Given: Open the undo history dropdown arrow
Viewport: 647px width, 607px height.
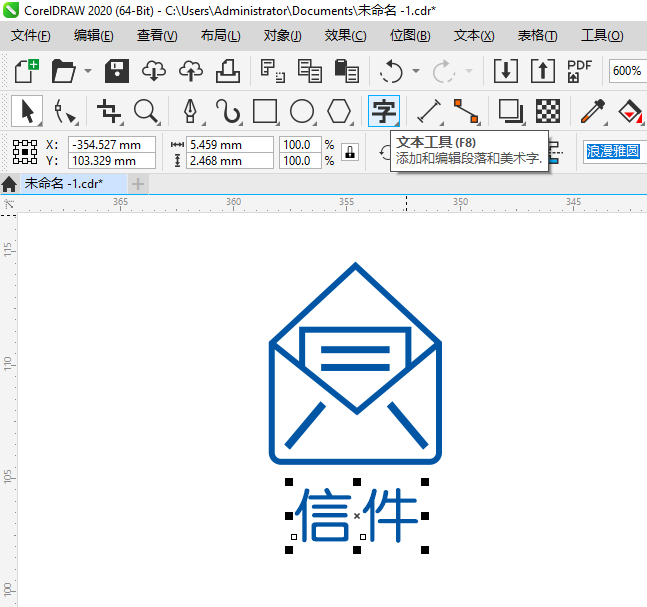Looking at the screenshot, I should point(416,71).
